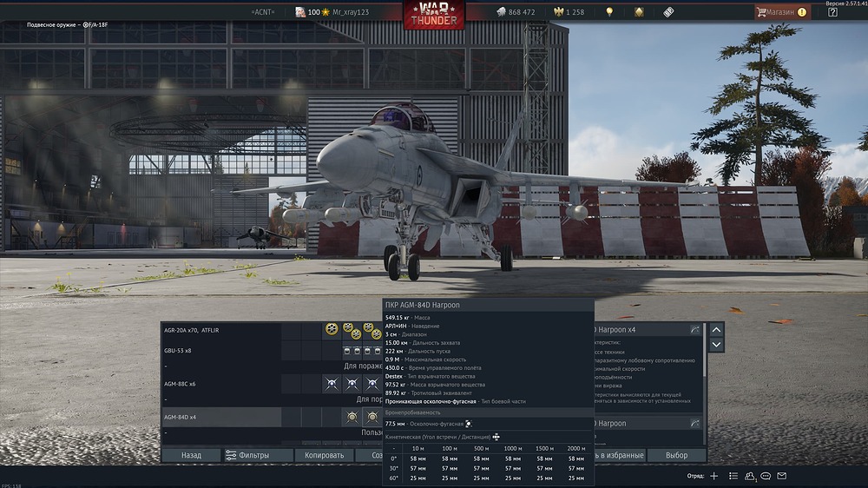Select the AGR-20A x70, ATFLIR preset row

point(220,330)
